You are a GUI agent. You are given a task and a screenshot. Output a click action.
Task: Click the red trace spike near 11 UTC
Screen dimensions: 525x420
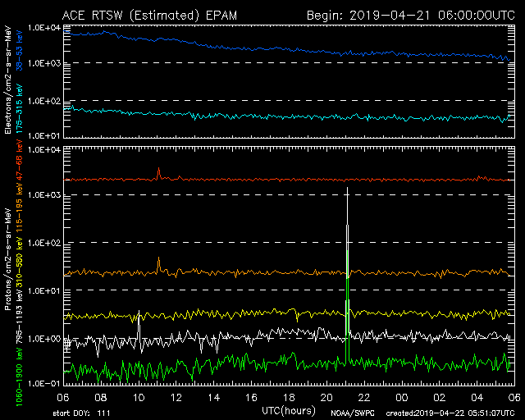click(158, 171)
